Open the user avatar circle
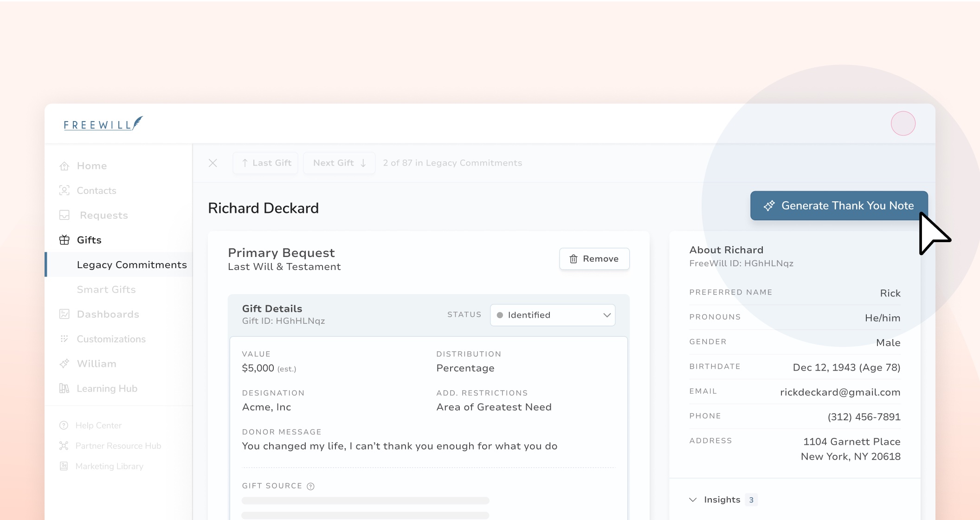This screenshot has height=520, width=980. [903, 123]
